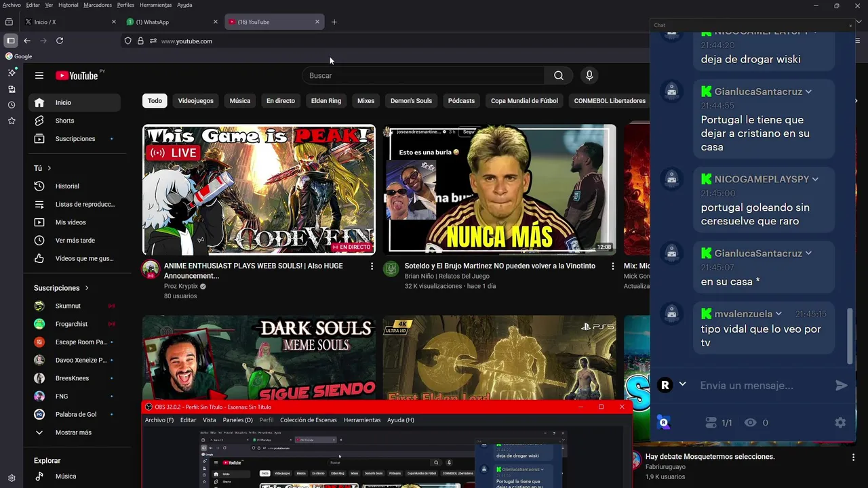Screen dimensions: 868x488
Task: Reload the page with the refresh button
Action: pos(60,41)
